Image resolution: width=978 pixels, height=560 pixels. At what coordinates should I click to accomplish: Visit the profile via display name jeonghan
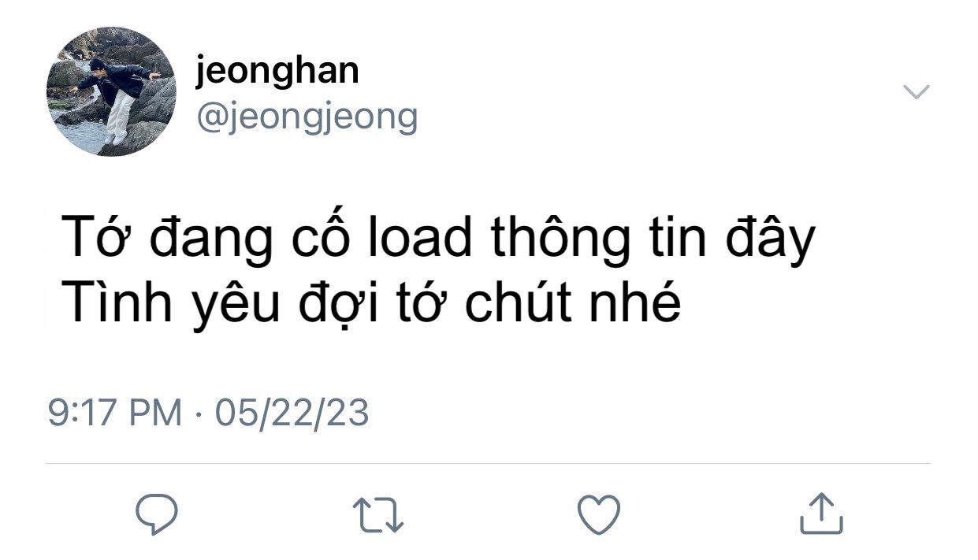pyautogui.click(x=277, y=72)
